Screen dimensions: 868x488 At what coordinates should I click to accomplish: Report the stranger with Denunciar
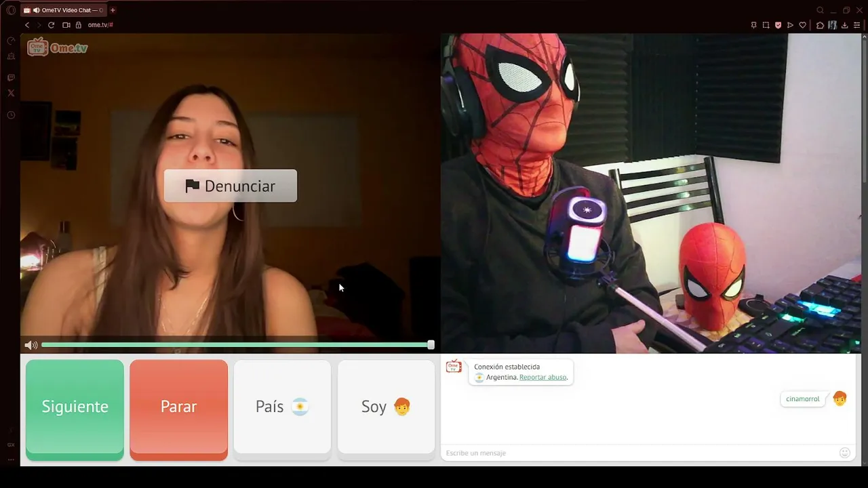pyautogui.click(x=231, y=186)
